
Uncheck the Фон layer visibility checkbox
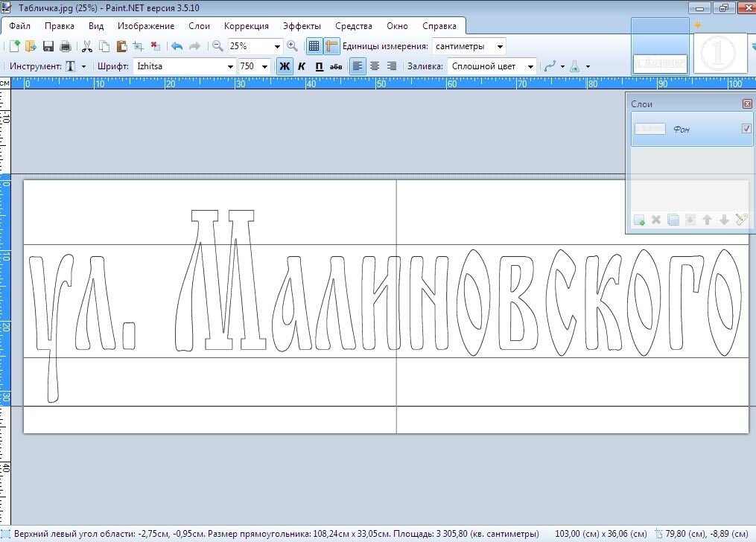pos(746,129)
